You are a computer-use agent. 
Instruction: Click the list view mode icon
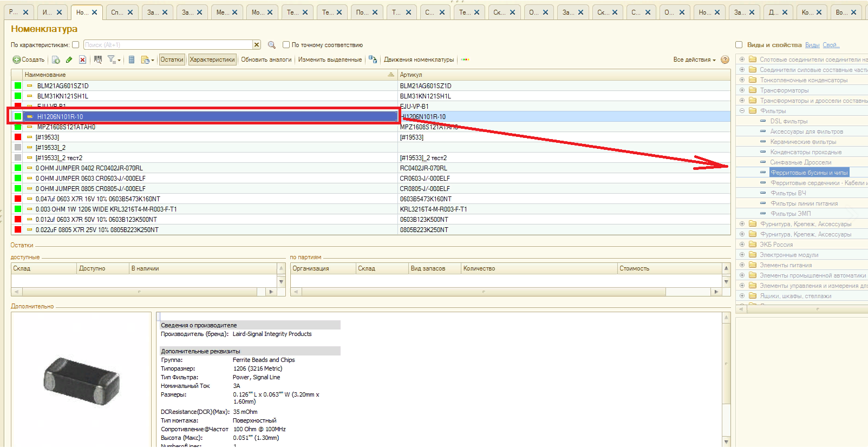click(x=131, y=60)
